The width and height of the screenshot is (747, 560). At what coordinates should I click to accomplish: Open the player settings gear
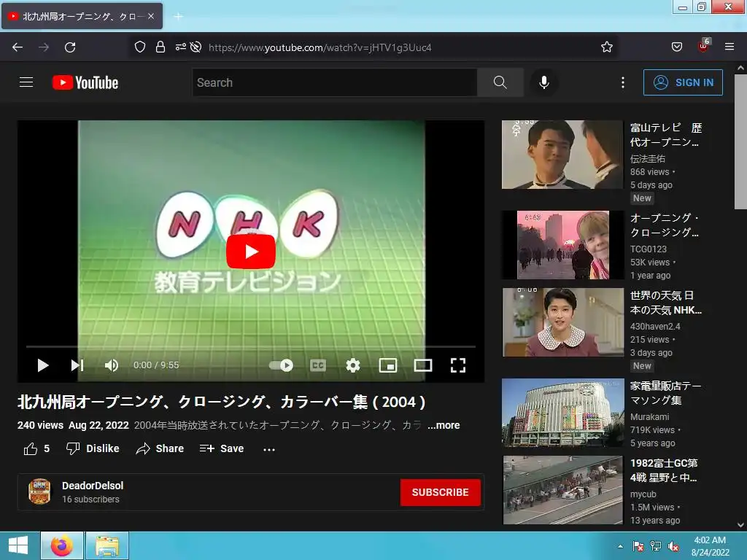(x=353, y=365)
